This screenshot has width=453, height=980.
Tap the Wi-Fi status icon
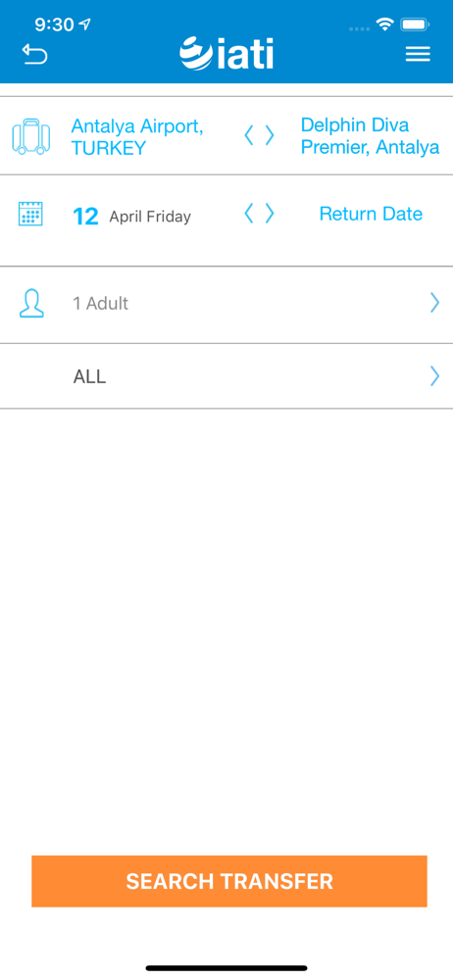point(384,25)
